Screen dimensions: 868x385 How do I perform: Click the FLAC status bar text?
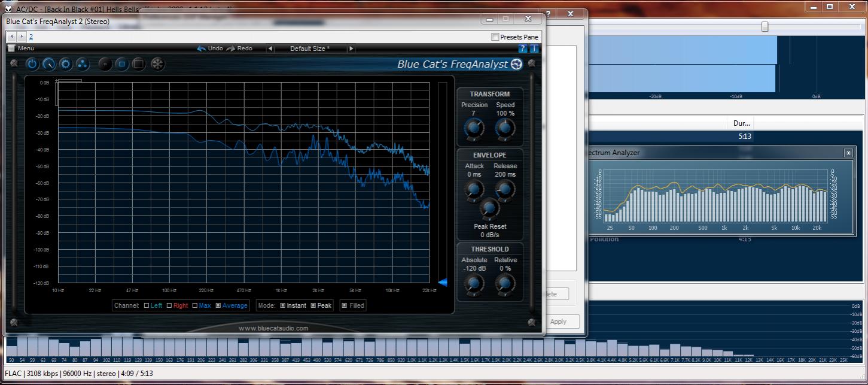pos(78,373)
